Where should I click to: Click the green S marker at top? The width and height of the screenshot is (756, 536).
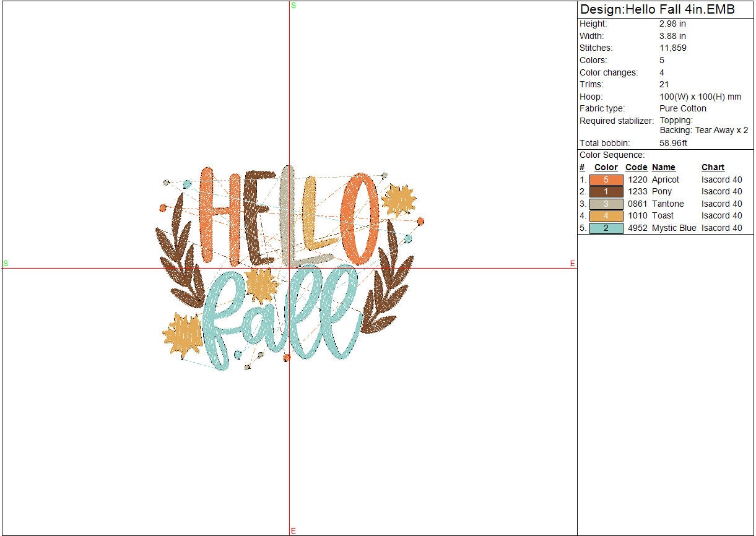(x=293, y=5)
